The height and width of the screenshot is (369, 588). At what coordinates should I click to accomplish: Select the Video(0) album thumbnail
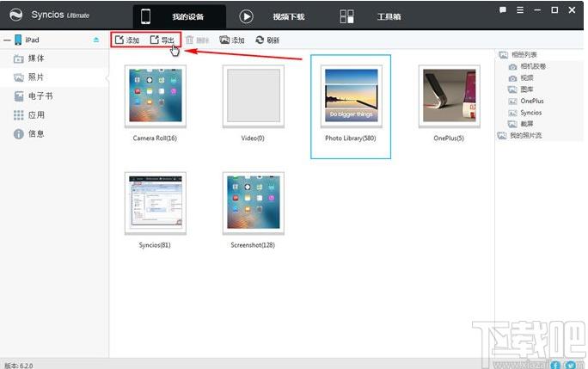point(253,96)
